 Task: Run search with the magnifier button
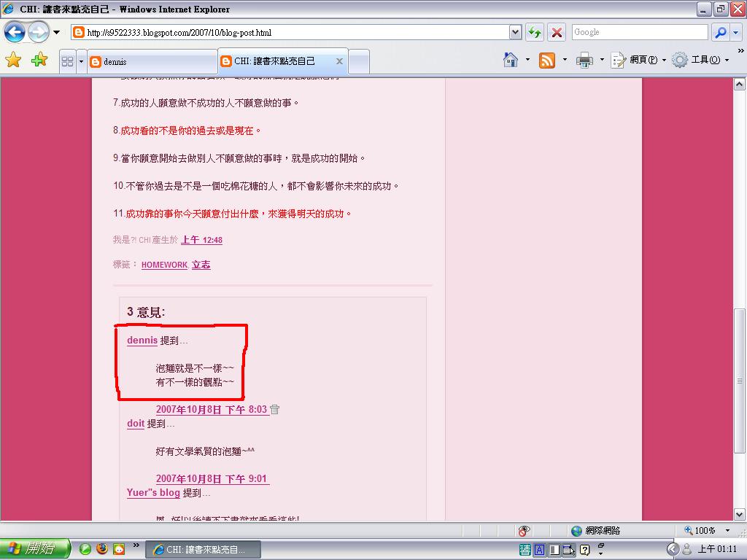(720, 32)
